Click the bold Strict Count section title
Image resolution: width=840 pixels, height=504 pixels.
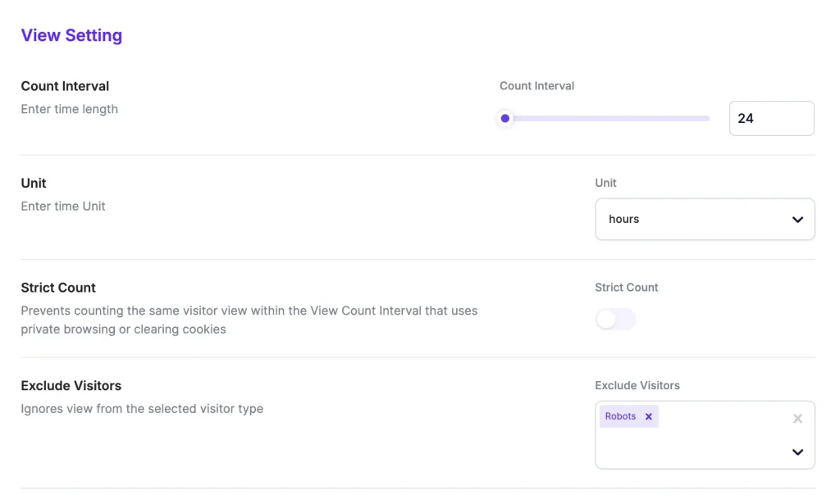click(58, 288)
